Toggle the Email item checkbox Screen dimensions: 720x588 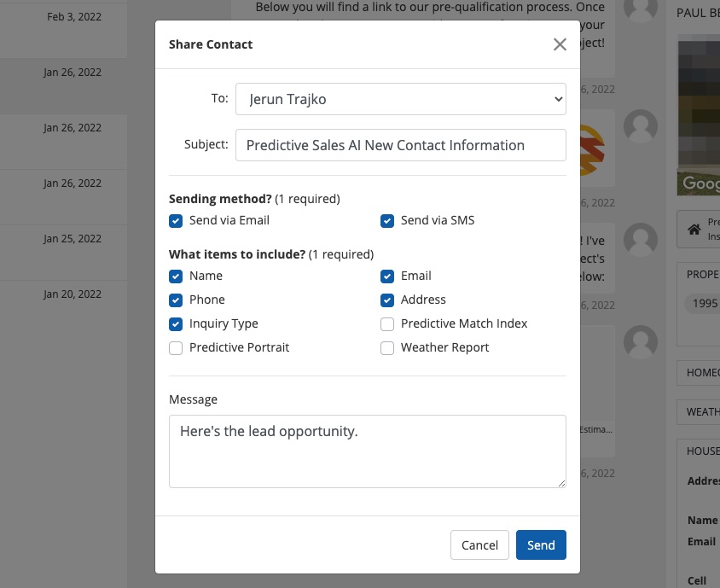[x=387, y=276]
